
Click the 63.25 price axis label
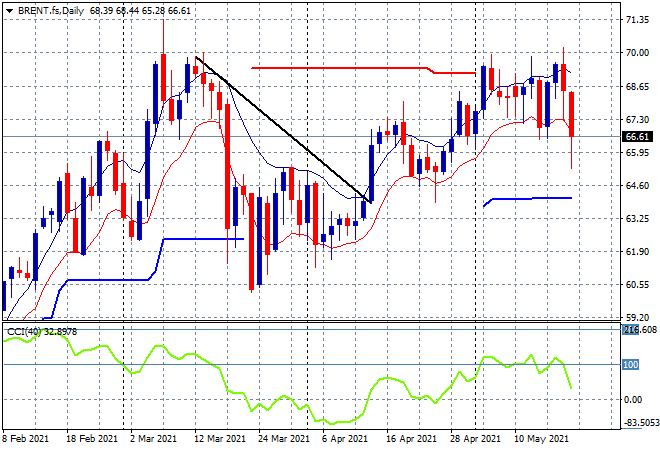pos(637,218)
